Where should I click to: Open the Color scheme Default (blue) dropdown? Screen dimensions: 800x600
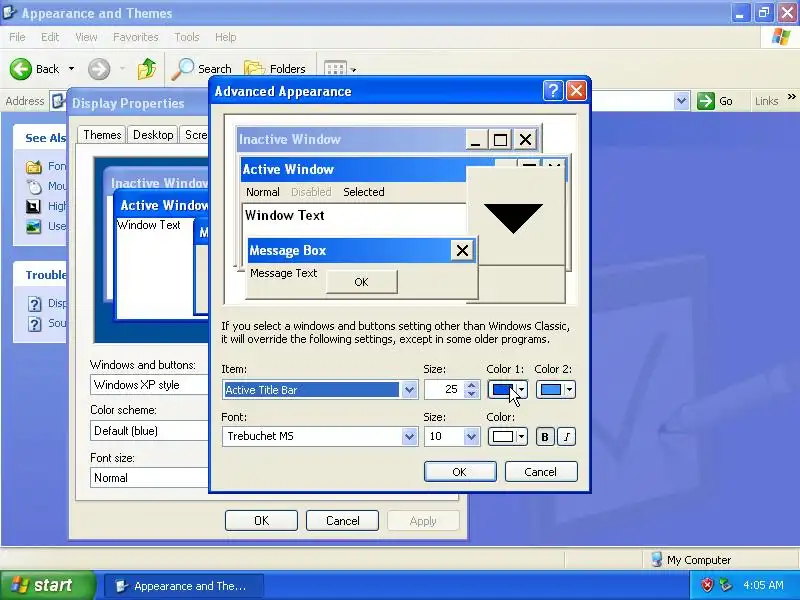point(149,431)
